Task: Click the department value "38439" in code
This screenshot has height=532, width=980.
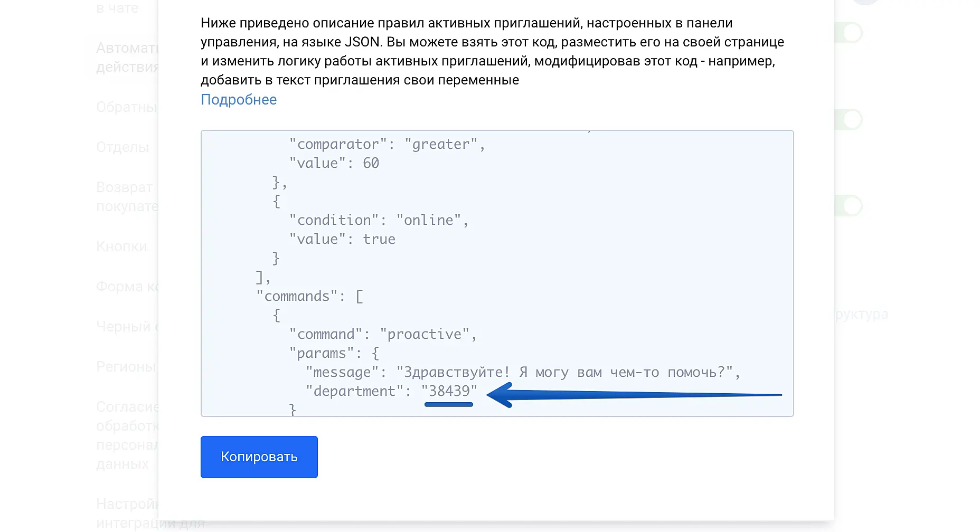Action: pyautogui.click(x=449, y=391)
